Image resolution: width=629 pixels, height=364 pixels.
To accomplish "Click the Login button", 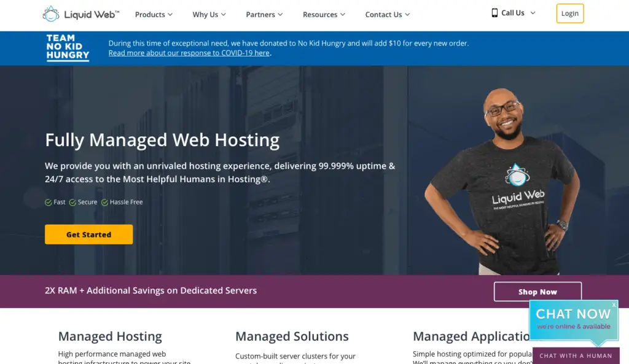I will (569, 14).
